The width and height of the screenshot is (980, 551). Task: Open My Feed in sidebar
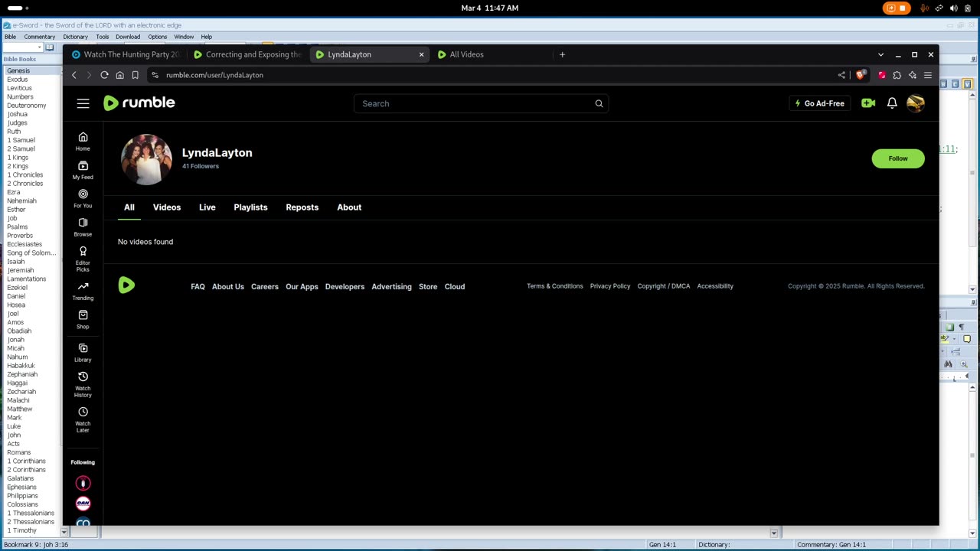coord(83,171)
